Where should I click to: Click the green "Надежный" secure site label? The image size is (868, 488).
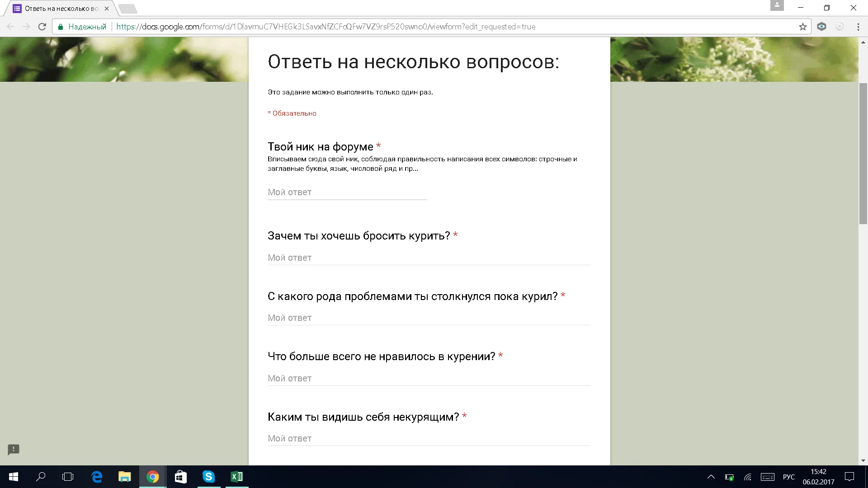[x=87, y=27]
